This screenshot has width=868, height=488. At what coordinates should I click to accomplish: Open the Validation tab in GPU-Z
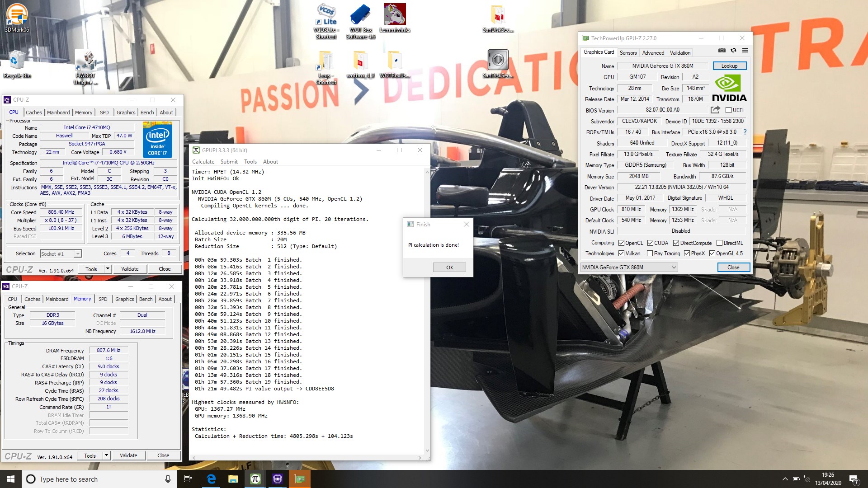pyautogui.click(x=680, y=53)
